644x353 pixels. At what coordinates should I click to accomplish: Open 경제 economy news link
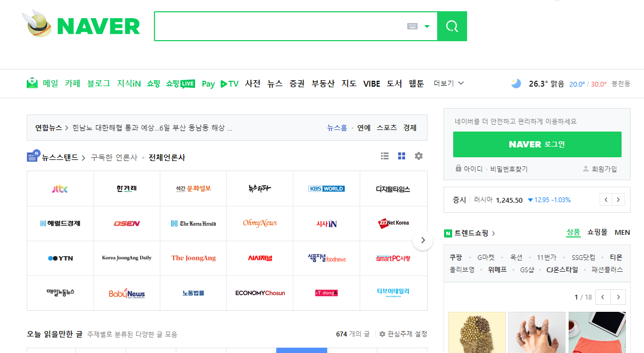tap(410, 128)
